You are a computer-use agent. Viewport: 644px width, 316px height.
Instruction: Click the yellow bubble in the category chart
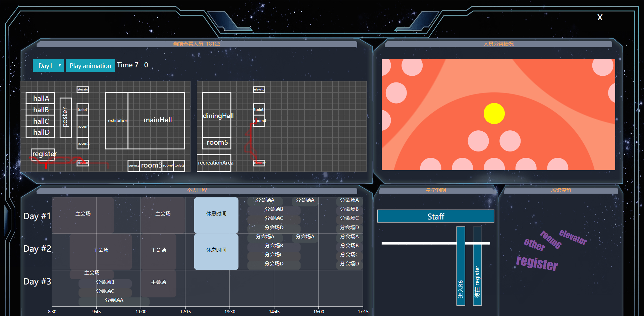point(494,114)
